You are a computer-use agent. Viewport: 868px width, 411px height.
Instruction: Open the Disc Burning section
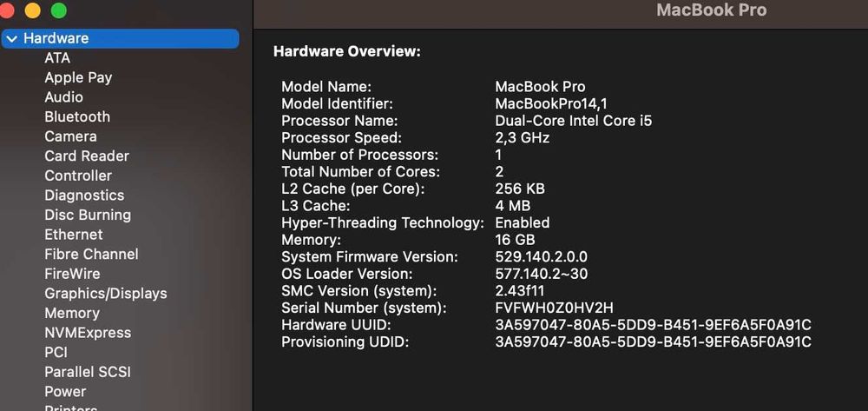tap(88, 215)
